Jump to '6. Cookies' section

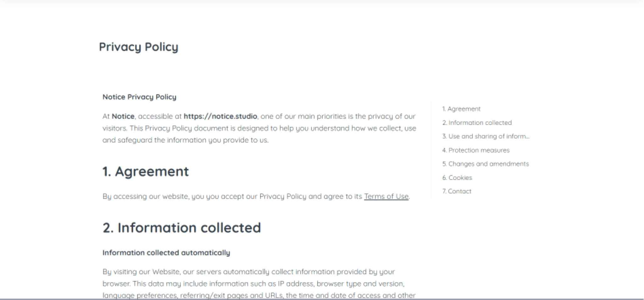457,178
